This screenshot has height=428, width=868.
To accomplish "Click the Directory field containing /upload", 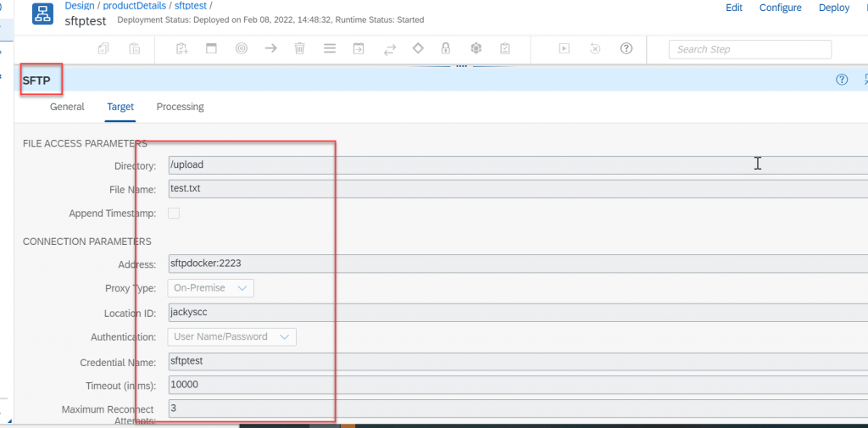I will pos(518,165).
